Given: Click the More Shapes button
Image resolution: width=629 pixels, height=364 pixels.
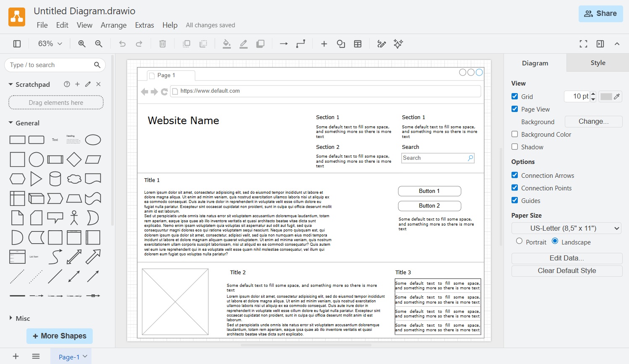Looking at the screenshot, I should coord(60,336).
